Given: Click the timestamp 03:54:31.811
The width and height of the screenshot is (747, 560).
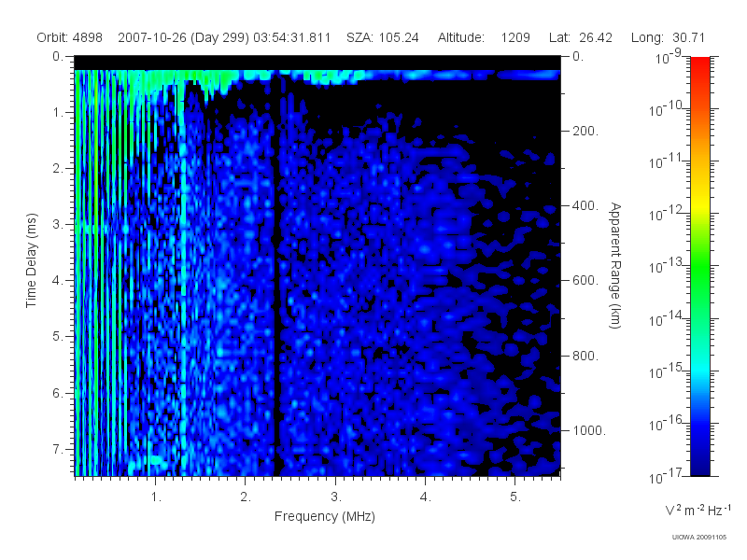Looking at the screenshot, I should [291, 37].
